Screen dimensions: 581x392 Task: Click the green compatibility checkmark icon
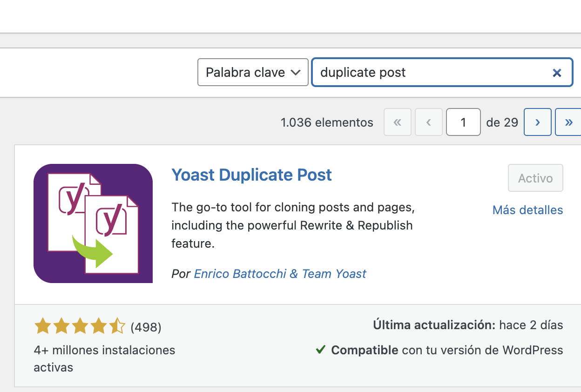[320, 350]
